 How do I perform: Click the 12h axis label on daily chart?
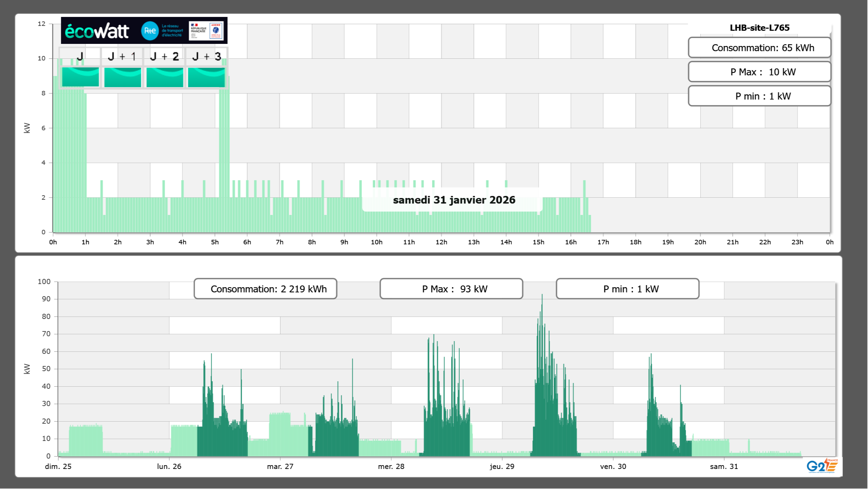(x=441, y=242)
